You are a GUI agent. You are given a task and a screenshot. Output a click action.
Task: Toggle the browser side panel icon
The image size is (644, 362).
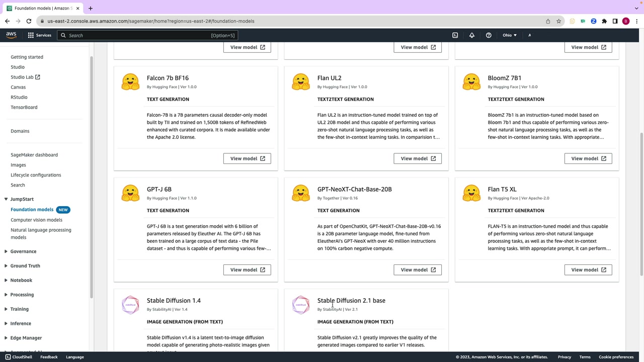click(615, 21)
